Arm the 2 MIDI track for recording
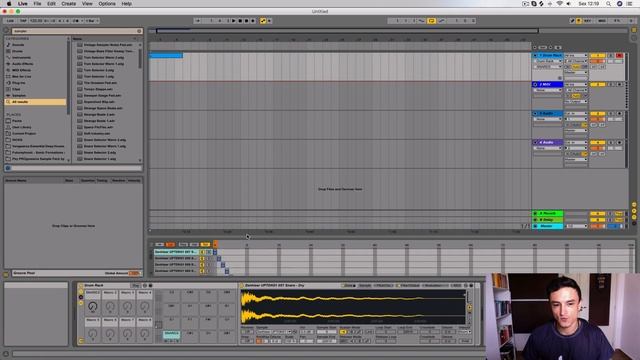 [x=619, y=84]
